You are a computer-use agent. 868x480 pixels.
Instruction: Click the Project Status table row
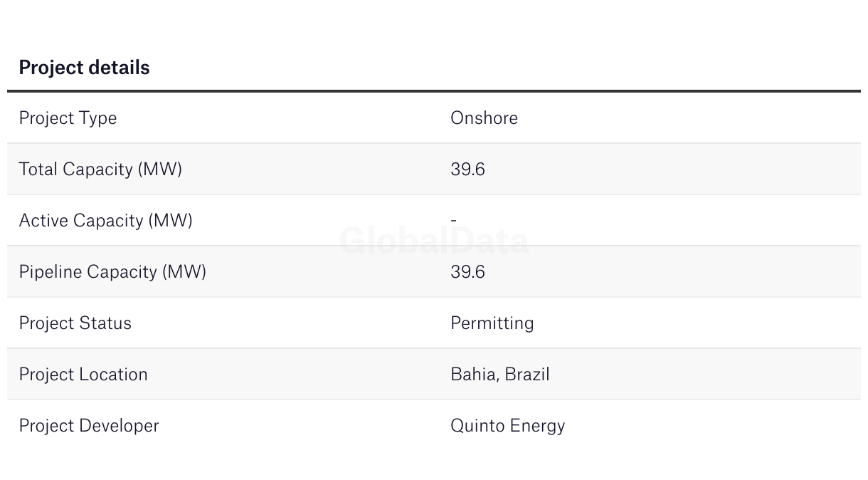[434, 323]
